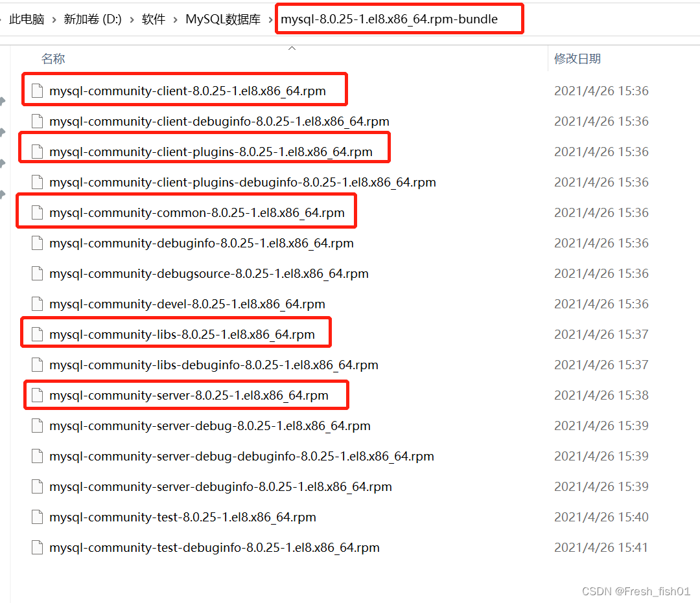Select mysql-community-test rpm file icon
Screen dimensions: 700x603
pyautogui.click(x=37, y=517)
